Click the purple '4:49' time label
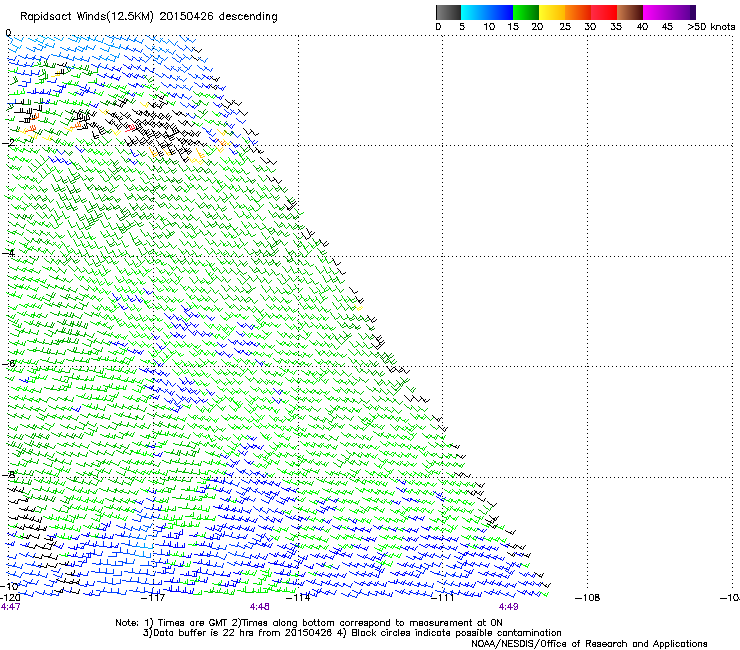740x650 pixels. (x=508, y=607)
